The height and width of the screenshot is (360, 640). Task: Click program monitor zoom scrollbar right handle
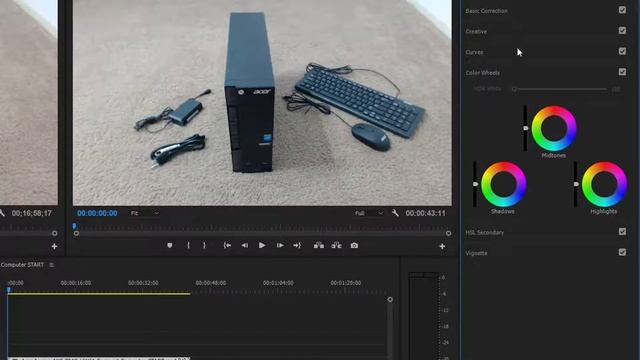point(449,233)
